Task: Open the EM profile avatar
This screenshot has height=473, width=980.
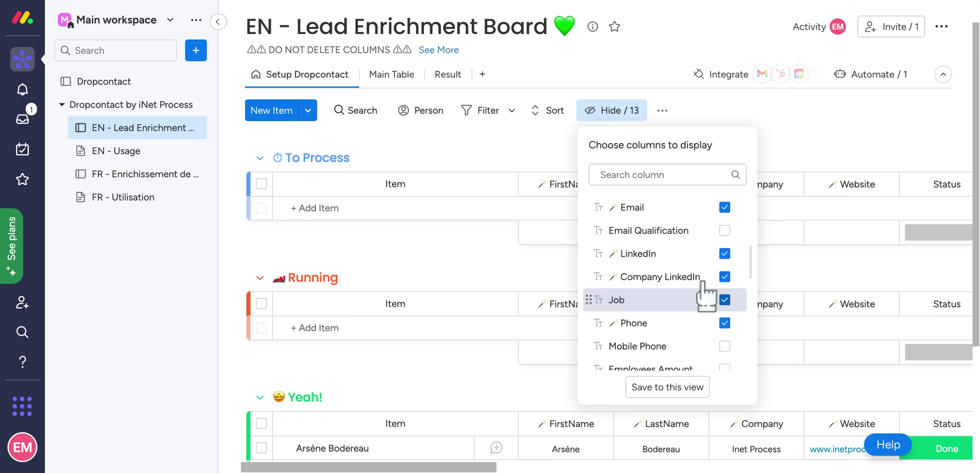Action: coord(22,447)
